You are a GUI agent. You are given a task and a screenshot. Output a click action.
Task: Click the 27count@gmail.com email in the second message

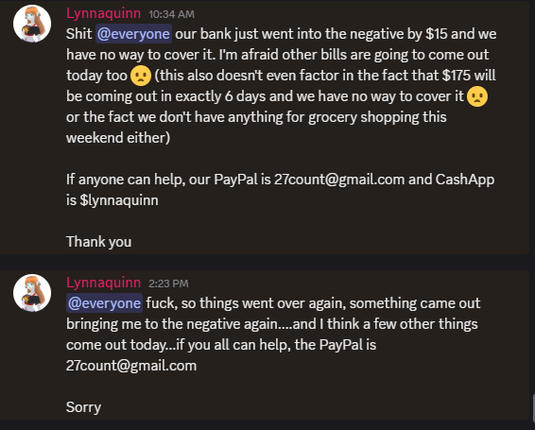pyautogui.click(x=131, y=366)
